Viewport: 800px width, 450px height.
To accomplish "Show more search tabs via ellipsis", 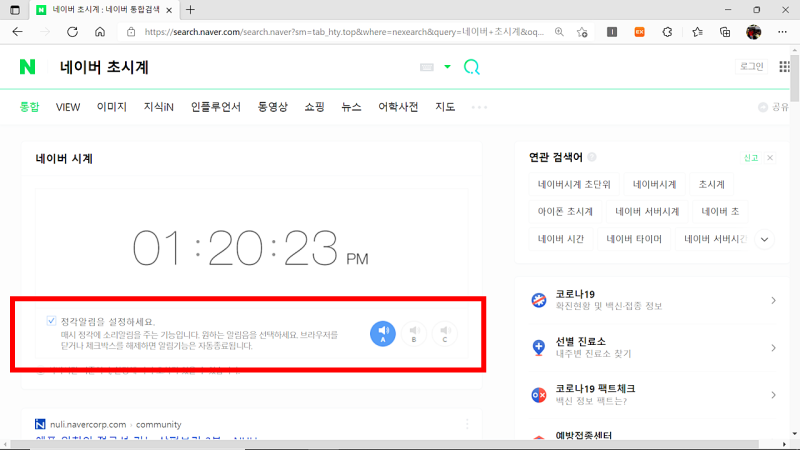I will pyautogui.click(x=479, y=107).
